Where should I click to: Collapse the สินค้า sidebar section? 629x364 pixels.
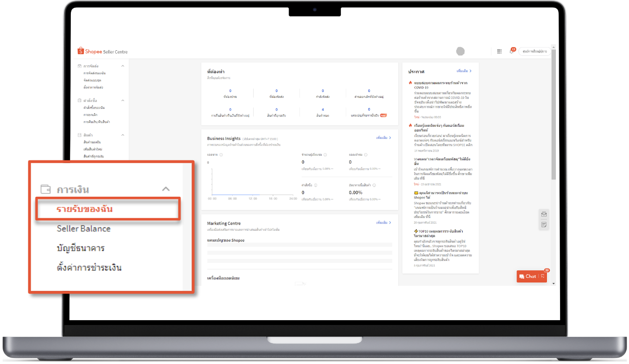[x=123, y=134]
